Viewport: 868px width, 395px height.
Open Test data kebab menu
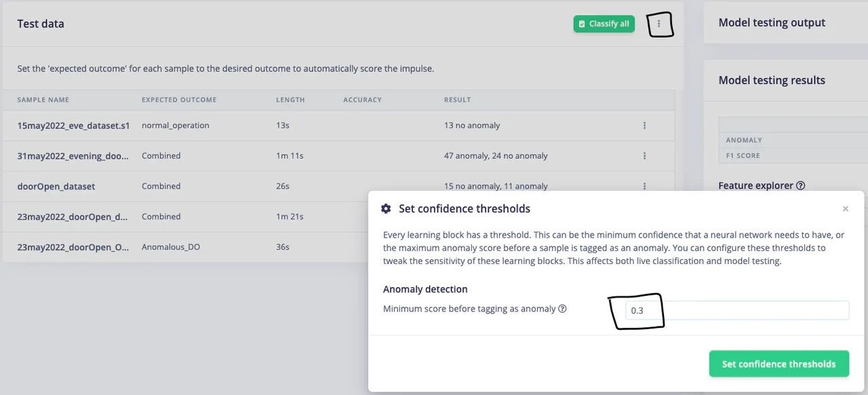pos(658,24)
